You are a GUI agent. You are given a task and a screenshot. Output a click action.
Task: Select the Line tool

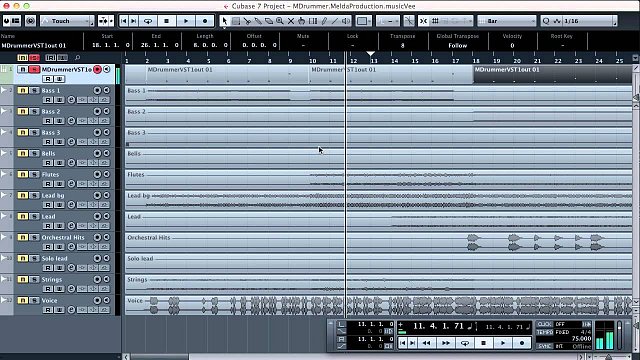click(x=335, y=21)
